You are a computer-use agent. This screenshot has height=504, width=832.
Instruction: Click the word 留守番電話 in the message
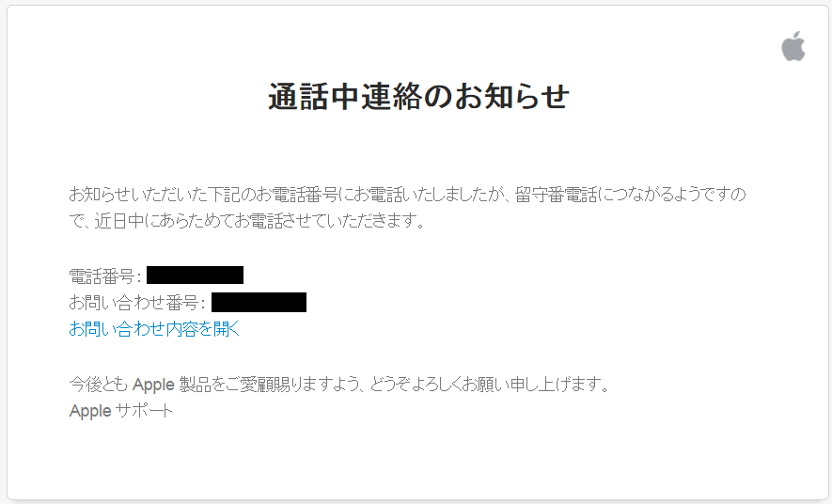point(557,195)
